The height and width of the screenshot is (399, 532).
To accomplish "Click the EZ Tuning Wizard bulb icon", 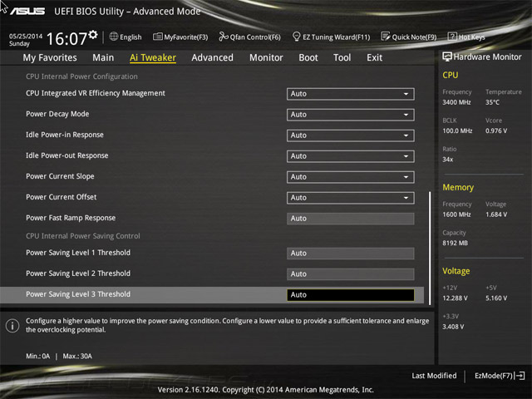I will 297,37.
